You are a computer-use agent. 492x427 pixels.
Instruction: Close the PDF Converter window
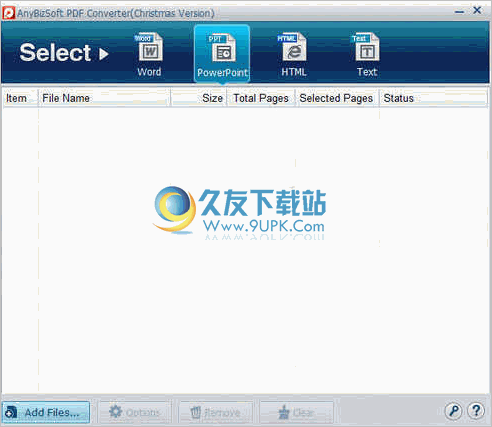point(477,10)
